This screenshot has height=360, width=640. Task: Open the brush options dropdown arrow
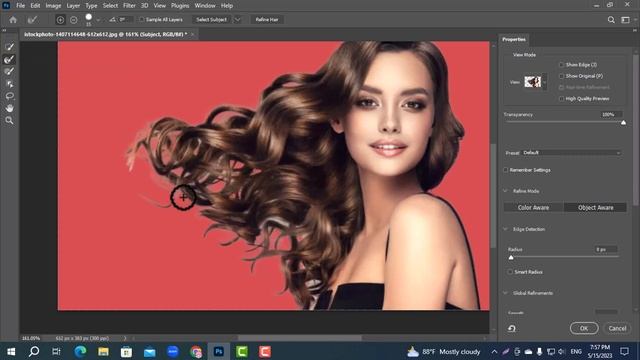[98, 20]
